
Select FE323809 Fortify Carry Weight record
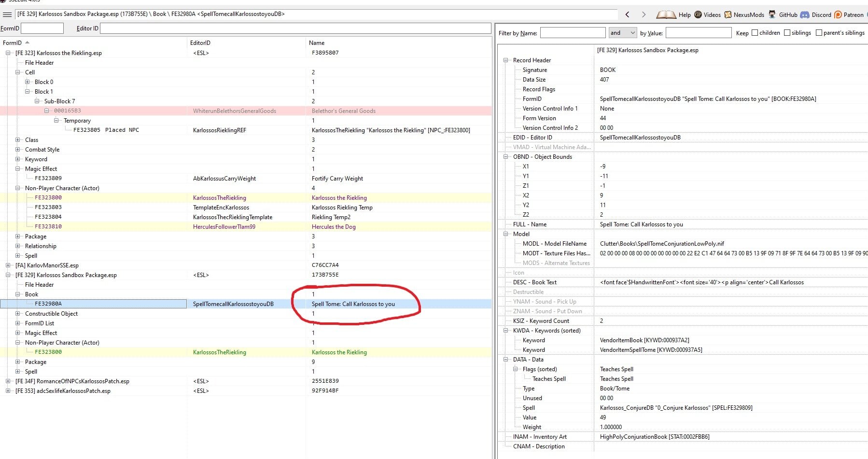pos(246,179)
